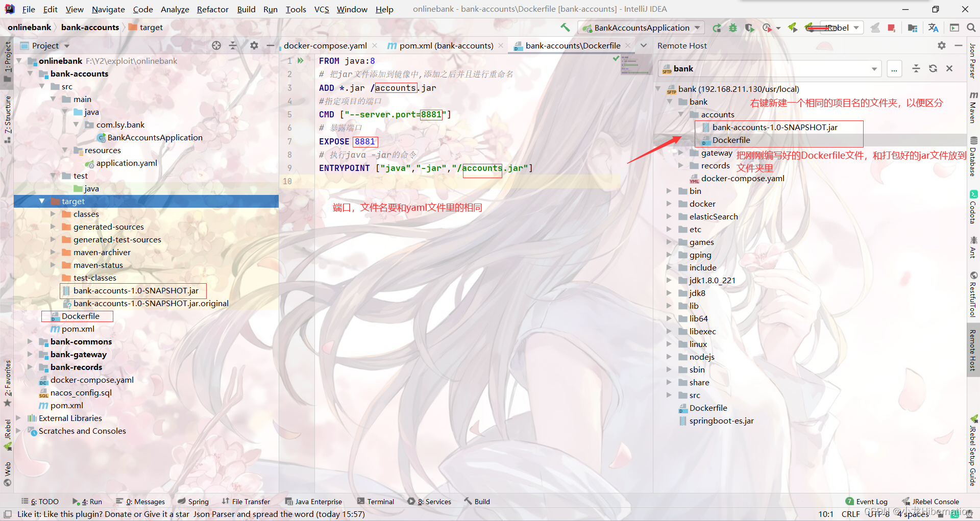Click locate crosshair icon in Project panel
980x521 pixels.
click(216, 45)
